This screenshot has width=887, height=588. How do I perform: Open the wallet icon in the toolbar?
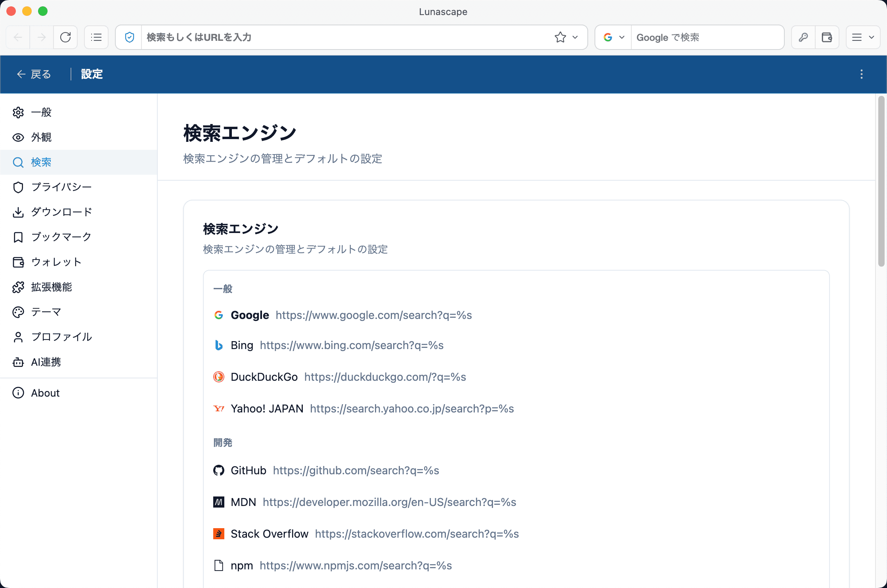(827, 37)
